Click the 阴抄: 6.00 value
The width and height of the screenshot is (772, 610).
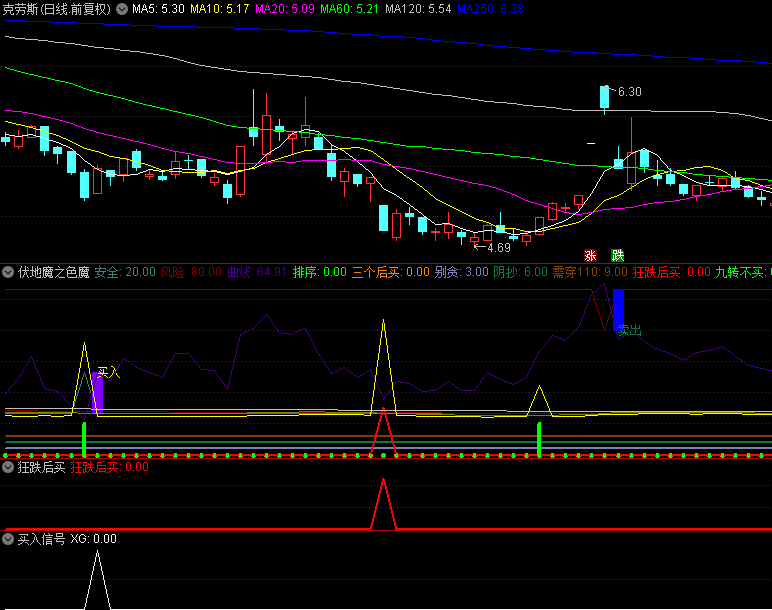click(x=520, y=272)
